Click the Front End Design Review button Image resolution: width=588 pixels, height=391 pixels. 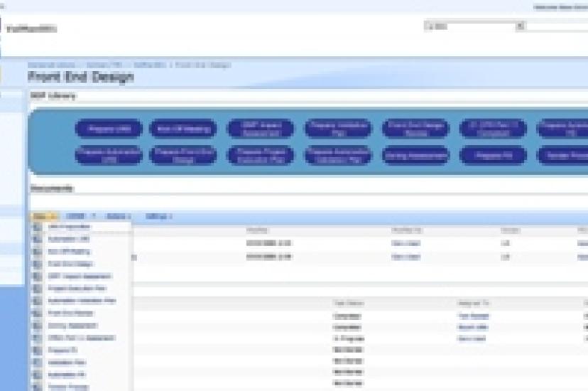415,129
